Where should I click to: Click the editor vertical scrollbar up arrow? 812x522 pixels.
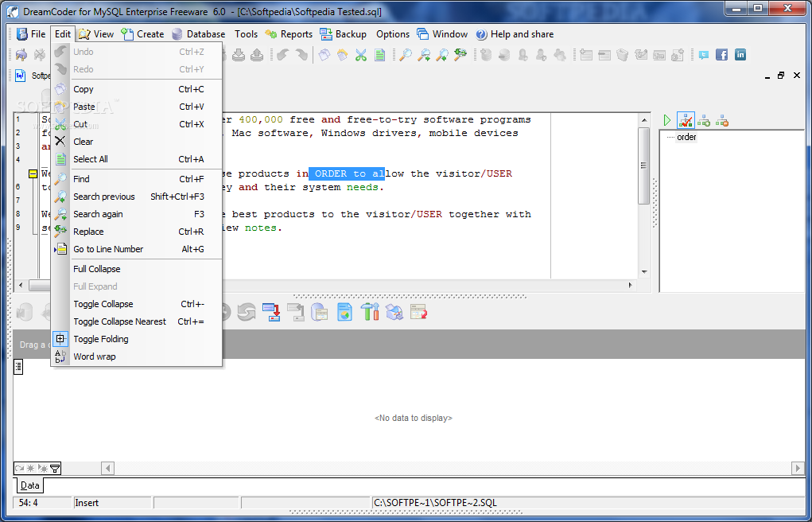tap(644, 120)
